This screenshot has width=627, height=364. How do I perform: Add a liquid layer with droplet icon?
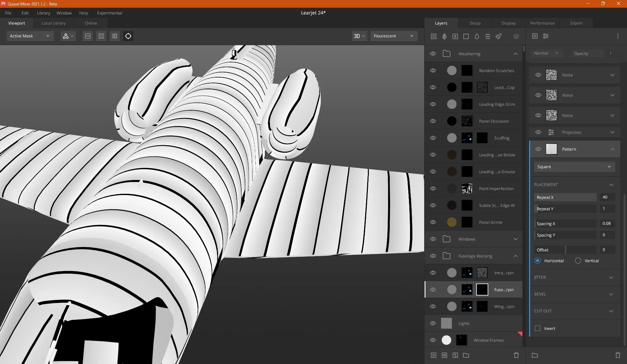point(477,36)
